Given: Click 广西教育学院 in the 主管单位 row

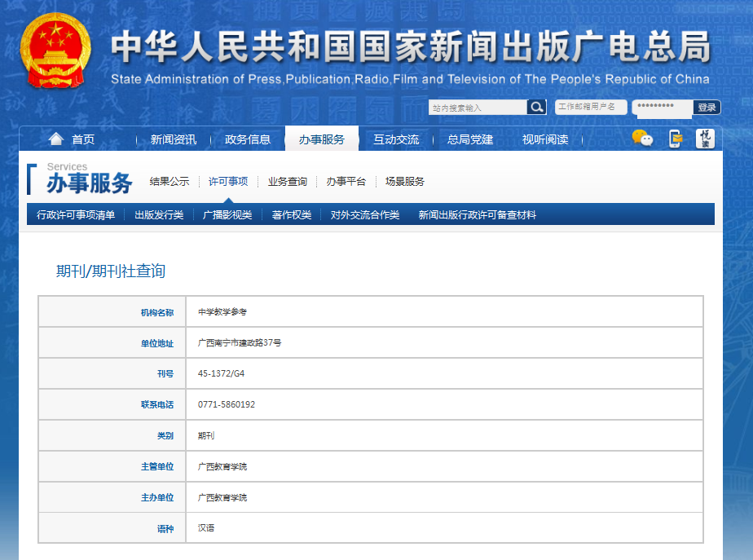Looking at the screenshot, I should coord(222,466).
